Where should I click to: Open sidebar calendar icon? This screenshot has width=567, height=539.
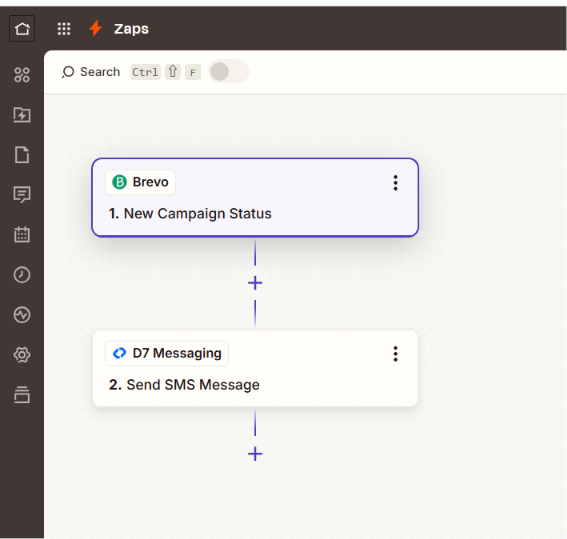pos(22,234)
